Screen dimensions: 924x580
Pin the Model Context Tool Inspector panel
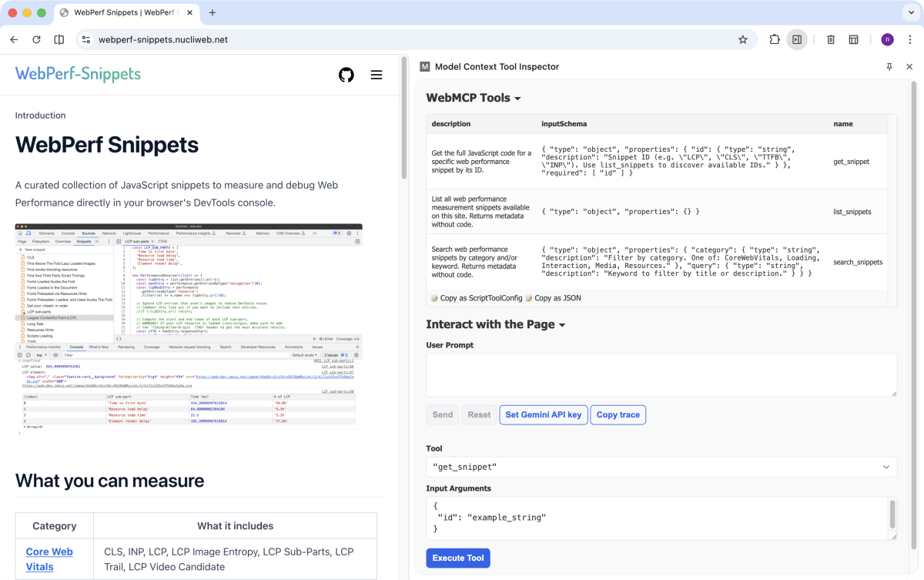[x=889, y=67]
